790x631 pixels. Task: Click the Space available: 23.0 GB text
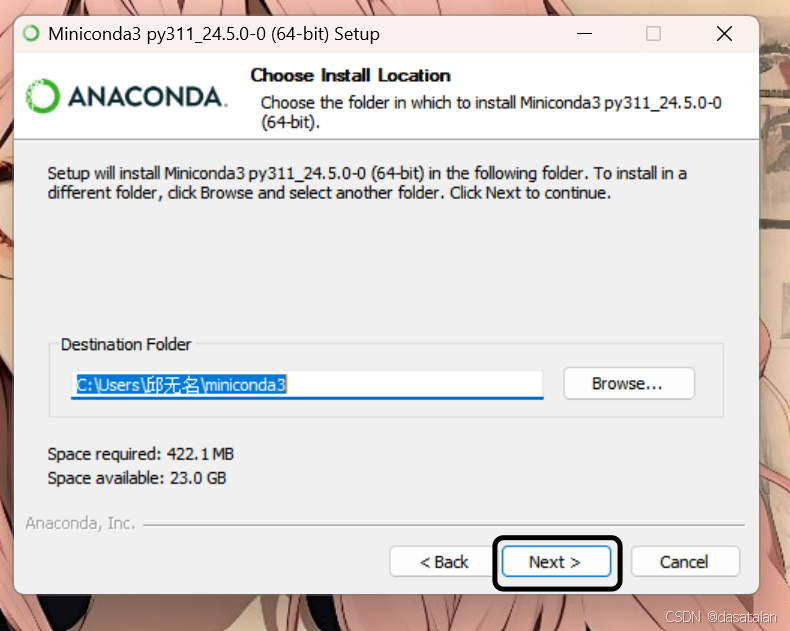click(x=137, y=478)
